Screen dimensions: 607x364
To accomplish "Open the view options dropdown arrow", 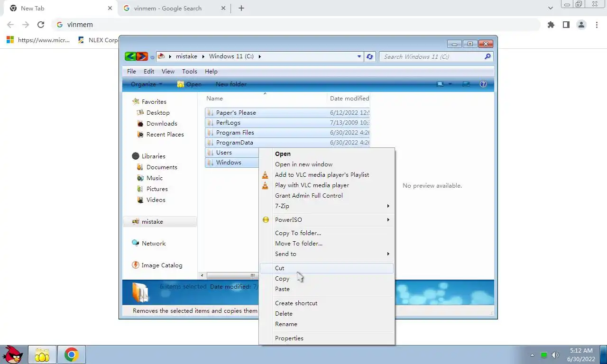I will click(x=450, y=84).
